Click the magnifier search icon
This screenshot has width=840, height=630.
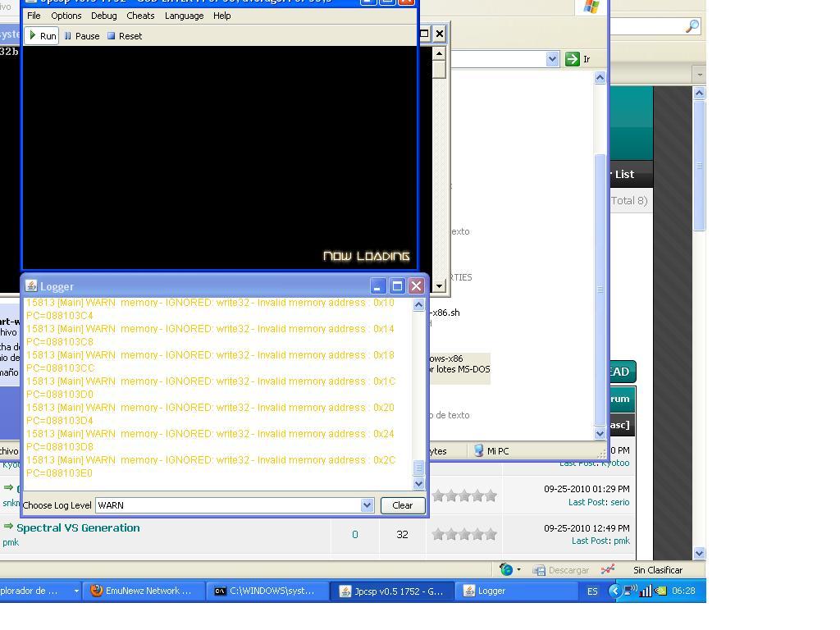click(692, 26)
